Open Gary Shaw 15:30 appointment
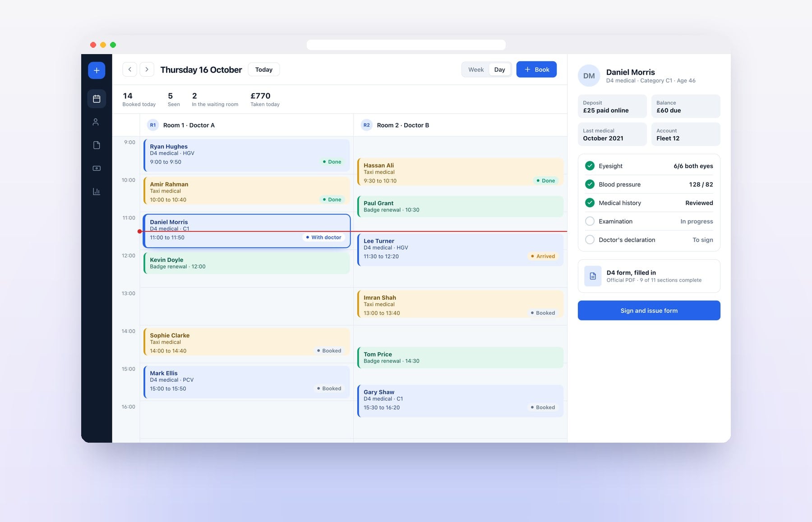The image size is (812, 522). click(461, 401)
